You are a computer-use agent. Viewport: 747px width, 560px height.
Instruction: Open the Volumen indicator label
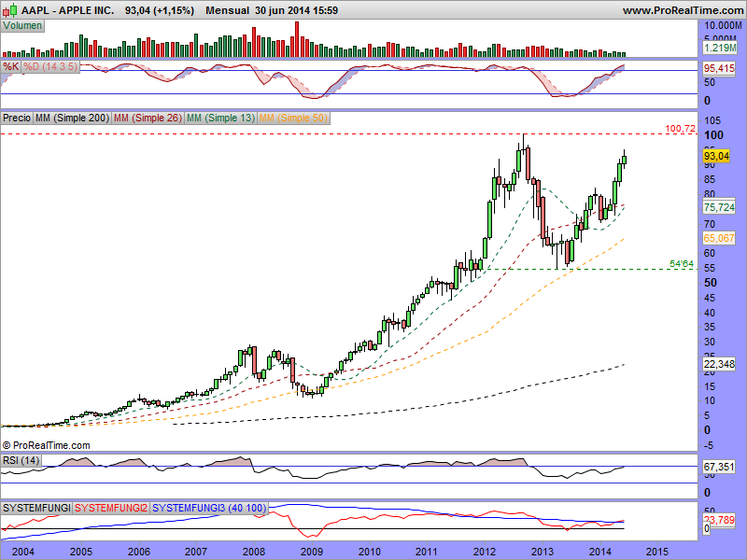coord(22,26)
